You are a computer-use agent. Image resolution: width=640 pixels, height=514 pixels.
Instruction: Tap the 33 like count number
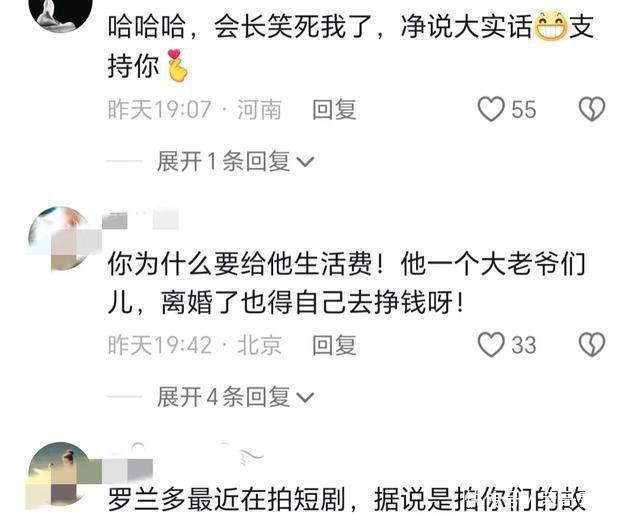pos(524,345)
